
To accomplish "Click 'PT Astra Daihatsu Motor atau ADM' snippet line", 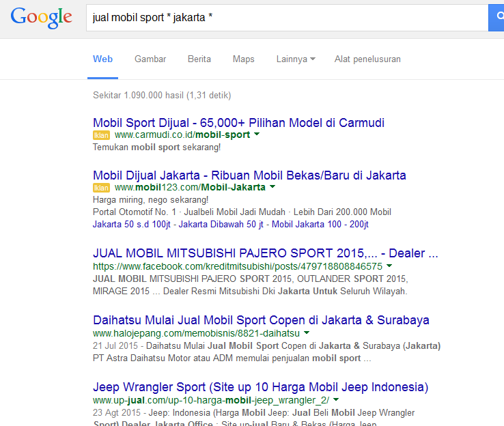I will 232,358.
